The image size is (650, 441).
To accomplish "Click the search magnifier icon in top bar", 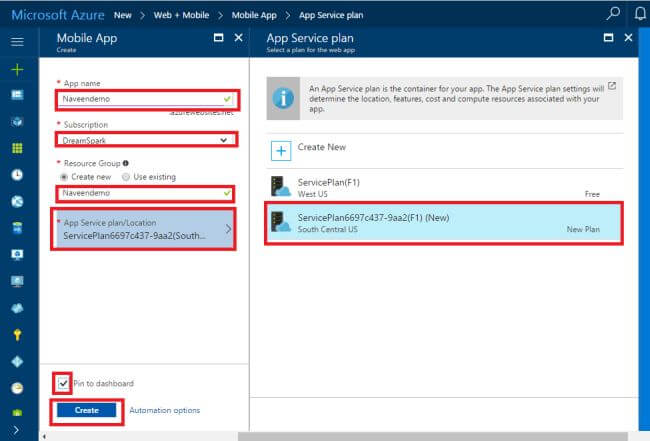I will click(613, 14).
